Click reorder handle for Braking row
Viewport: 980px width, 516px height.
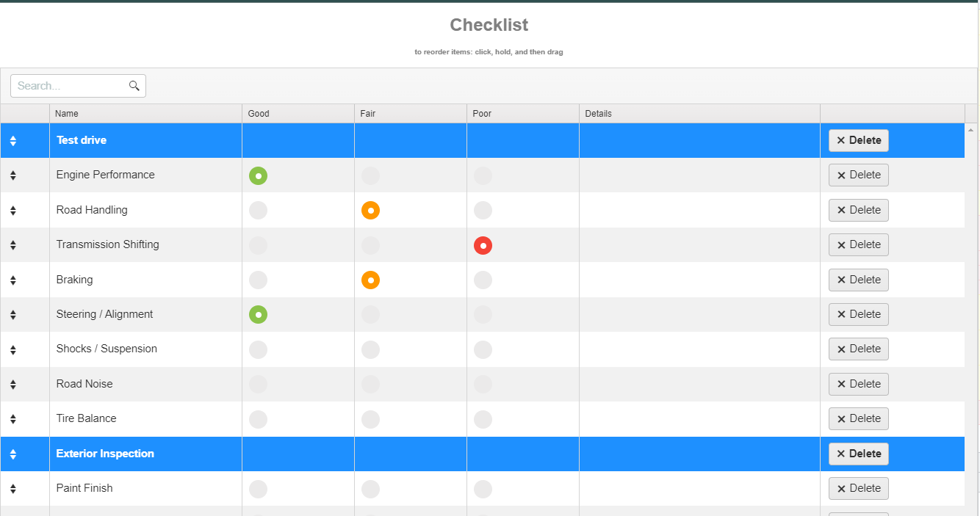13,280
